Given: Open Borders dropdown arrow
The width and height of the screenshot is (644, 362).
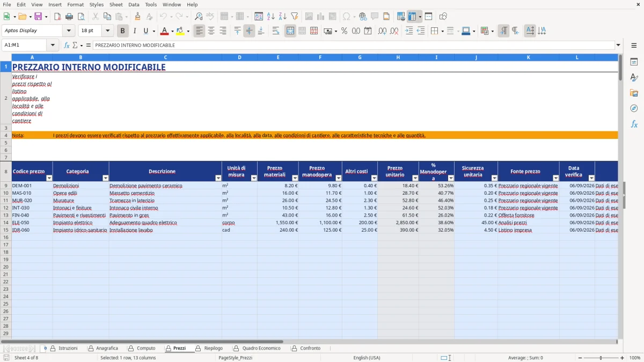Looking at the screenshot, I should 442,31.
